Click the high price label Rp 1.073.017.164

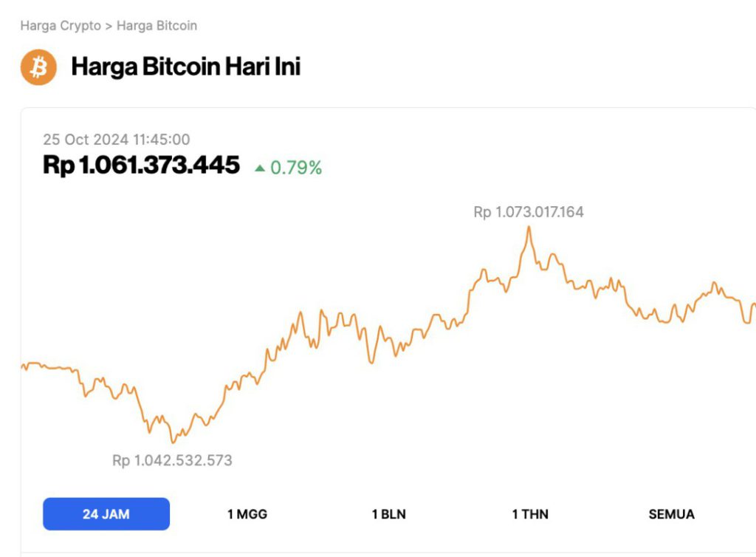point(529,212)
